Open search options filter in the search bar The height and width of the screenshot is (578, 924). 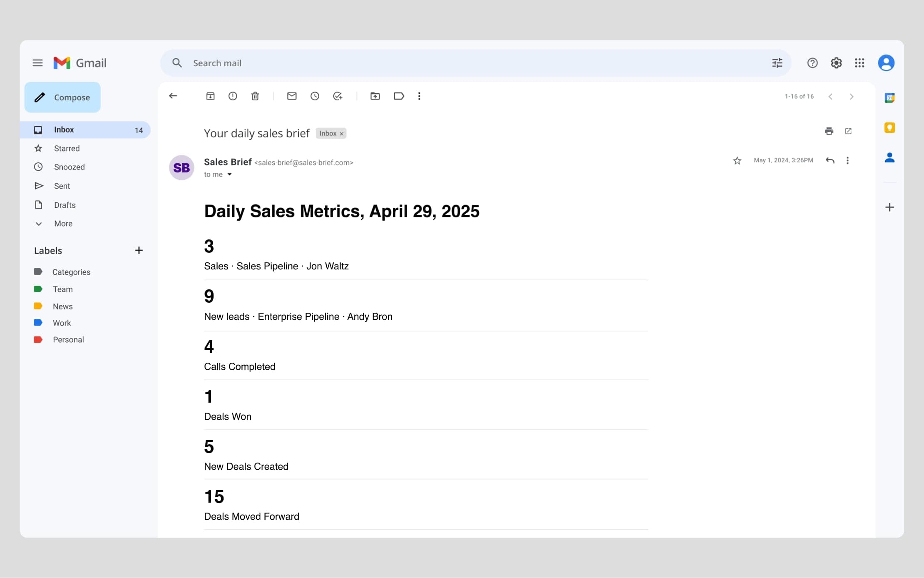pyautogui.click(x=777, y=63)
